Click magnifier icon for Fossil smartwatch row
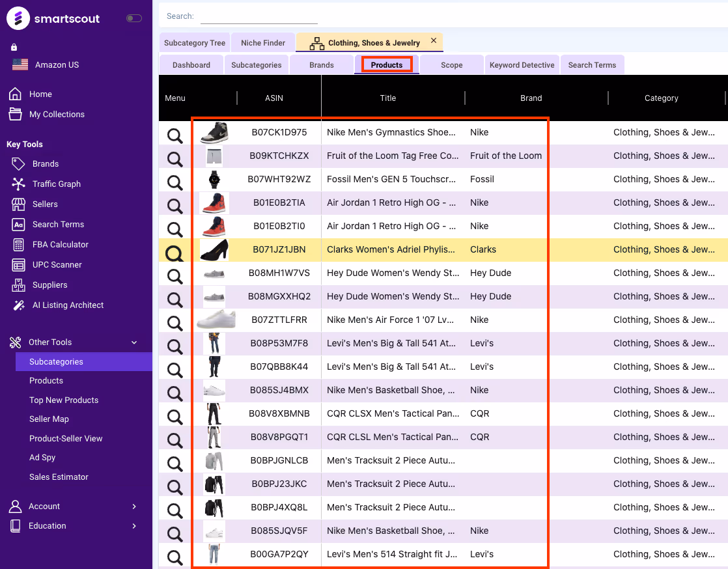This screenshot has height=569, width=728. 175,182
